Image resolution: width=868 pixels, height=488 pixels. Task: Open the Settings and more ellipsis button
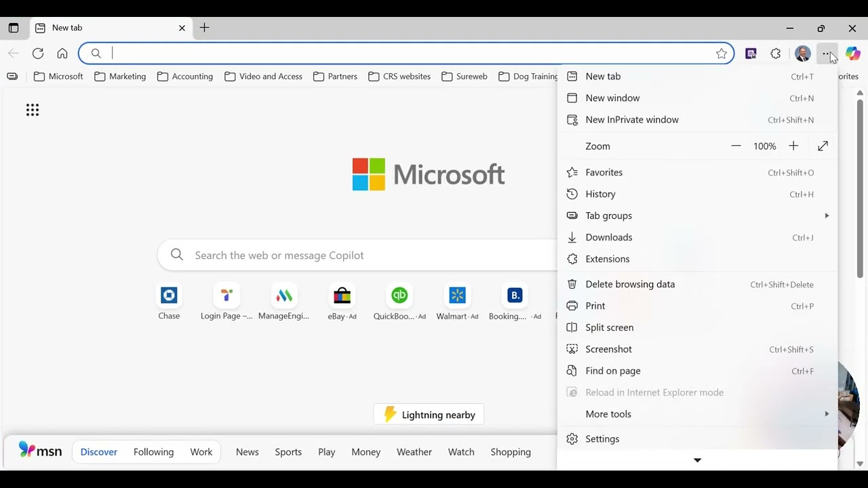pos(827,54)
